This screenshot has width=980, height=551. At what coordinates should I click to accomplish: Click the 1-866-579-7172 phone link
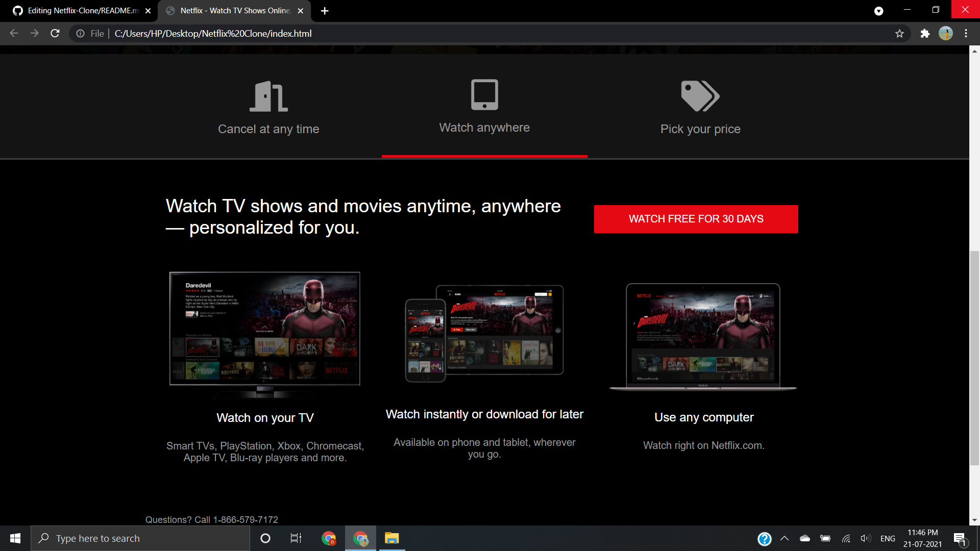(x=246, y=519)
